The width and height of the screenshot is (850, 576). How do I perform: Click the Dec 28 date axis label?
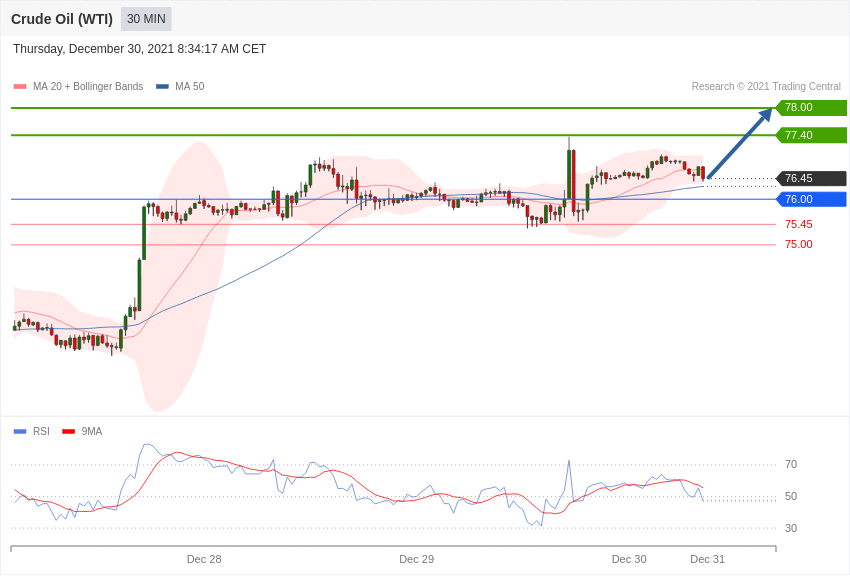[x=204, y=559]
